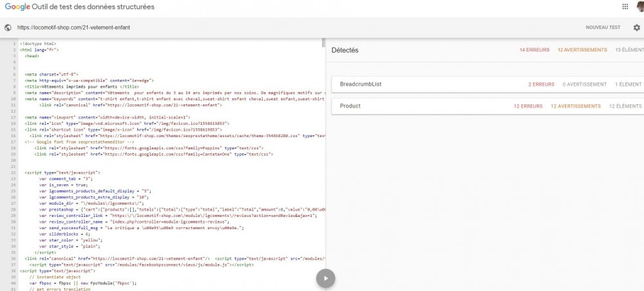This screenshot has height=291, width=644.
Task: Run the test with the play button
Action: 326,278
